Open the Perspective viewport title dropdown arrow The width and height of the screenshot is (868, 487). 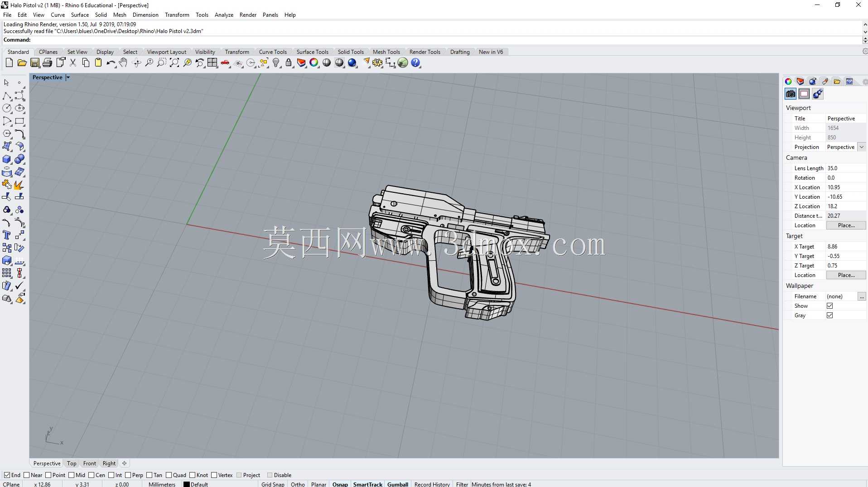tap(68, 77)
